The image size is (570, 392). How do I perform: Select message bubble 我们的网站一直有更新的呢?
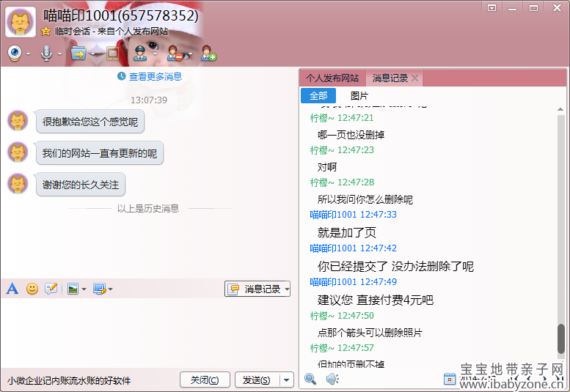tap(100, 153)
